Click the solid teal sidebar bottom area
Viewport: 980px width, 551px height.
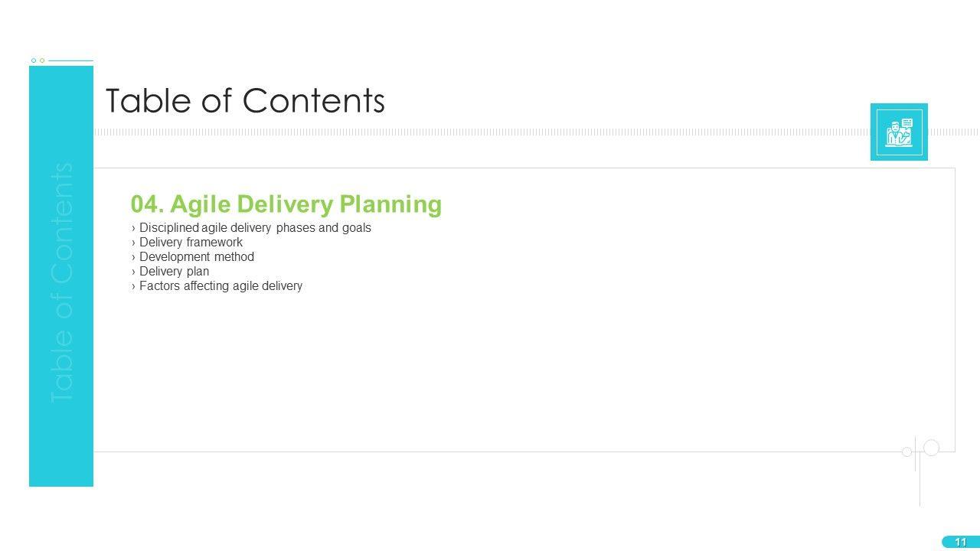61,459
